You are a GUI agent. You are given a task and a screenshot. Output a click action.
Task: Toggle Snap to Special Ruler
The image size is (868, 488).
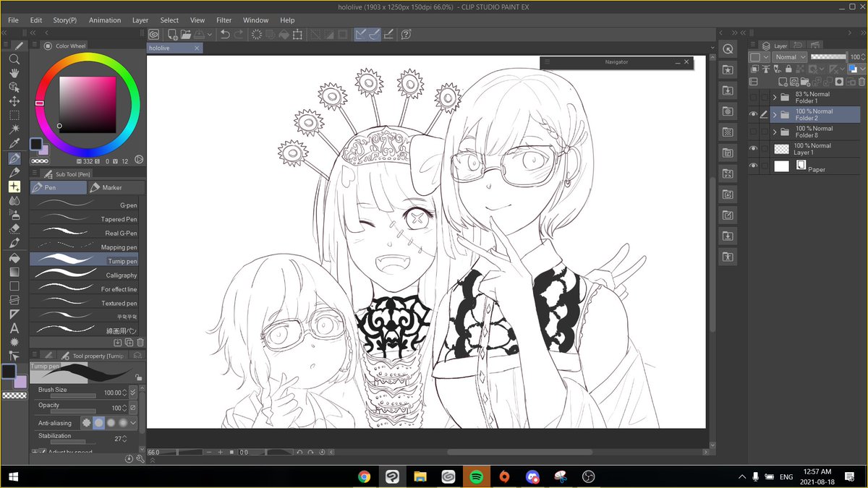coord(374,34)
